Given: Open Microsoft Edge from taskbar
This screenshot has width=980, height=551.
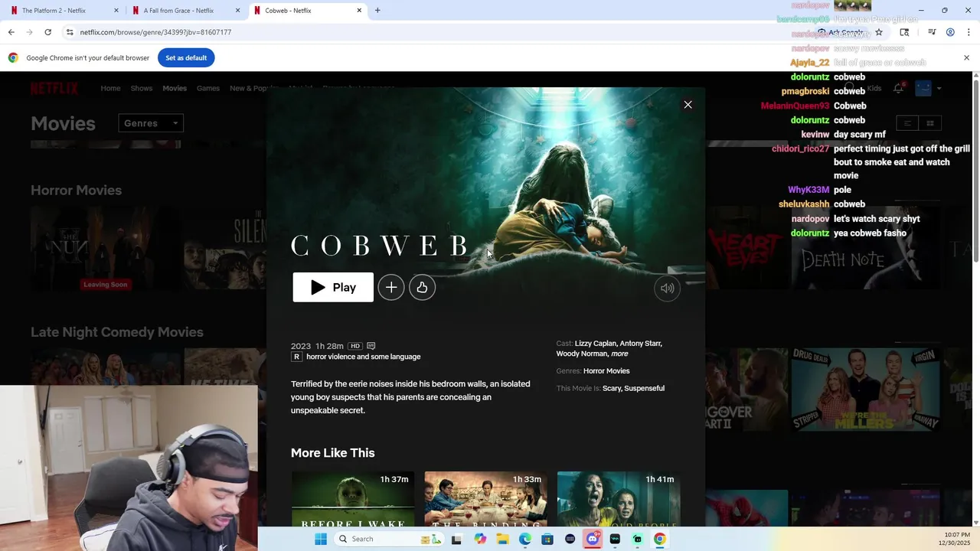Looking at the screenshot, I should point(524,539).
